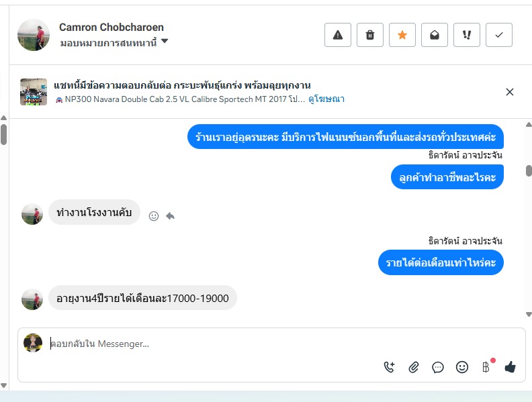Open Camron Chobcharoen's profile picture
Screen dimensions: 532x402
click(x=34, y=35)
